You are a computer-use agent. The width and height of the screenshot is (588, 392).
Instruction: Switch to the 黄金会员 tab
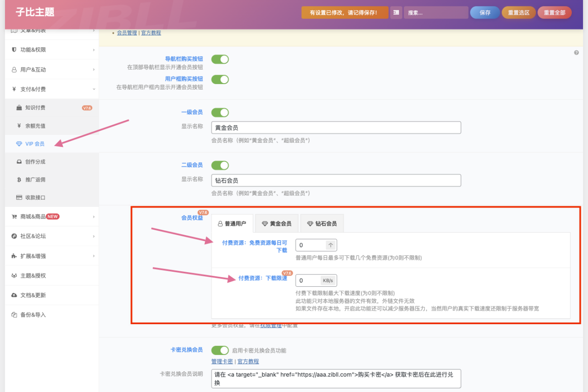pyautogui.click(x=276, y=223)
